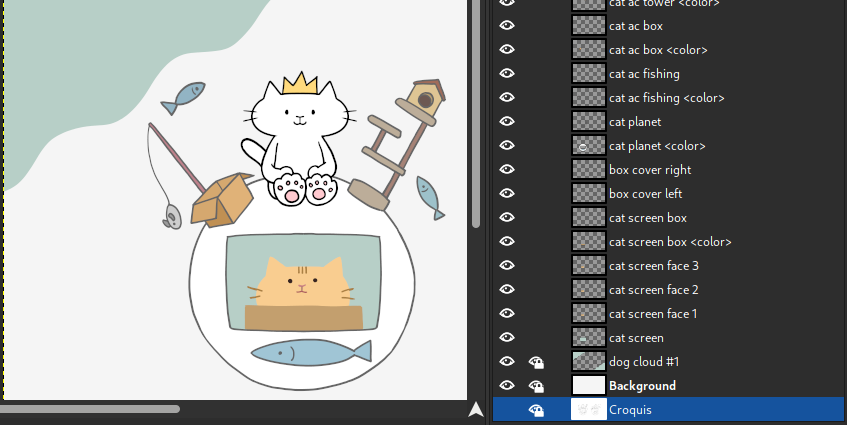Image resolution: width=847 pixels, height=425 pixels.
Task: Select the cat screen face 1 layer
Action: tap(653, 314)
